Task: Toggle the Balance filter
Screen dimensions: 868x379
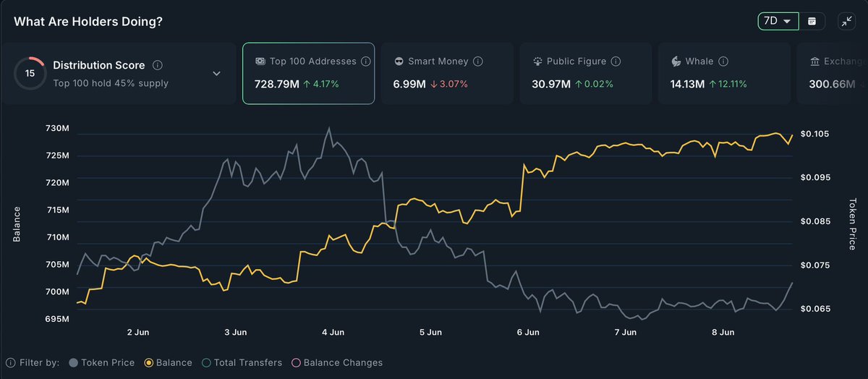Action: pos(169,362)
